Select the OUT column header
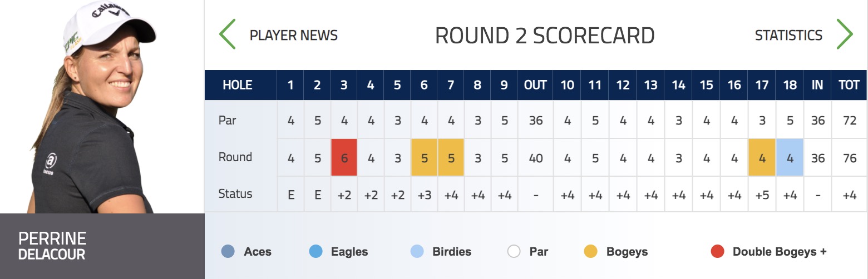 click(x=535, y=85)
